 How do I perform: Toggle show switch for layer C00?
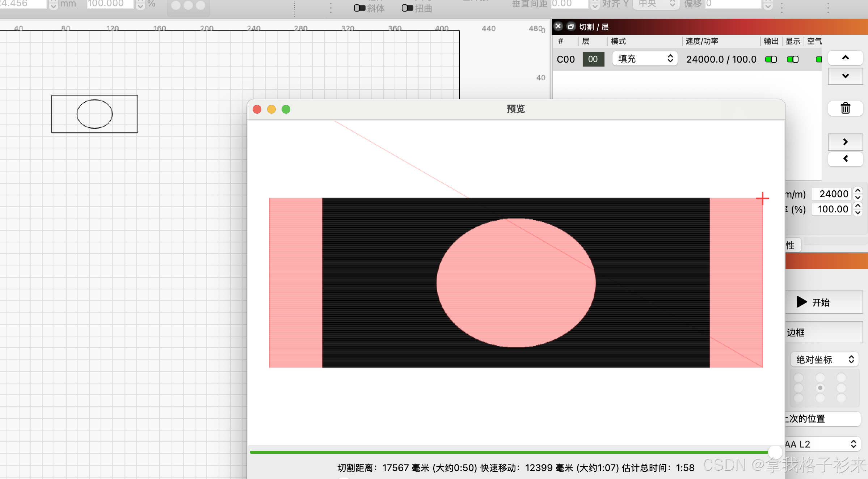792,59
